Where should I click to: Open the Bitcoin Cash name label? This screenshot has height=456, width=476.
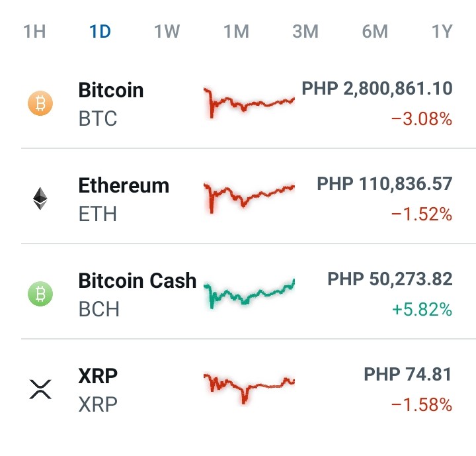(x=138, y=281)
